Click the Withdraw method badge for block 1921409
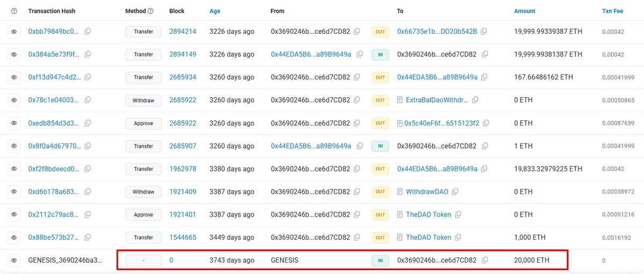This screenshot has height=274, width=644. tap(143, 192)
